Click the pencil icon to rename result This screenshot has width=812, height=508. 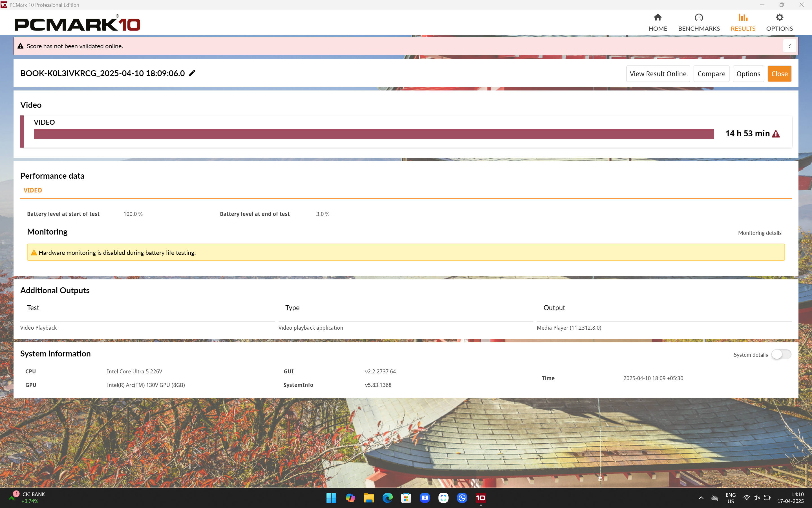(x=192, y=73)
